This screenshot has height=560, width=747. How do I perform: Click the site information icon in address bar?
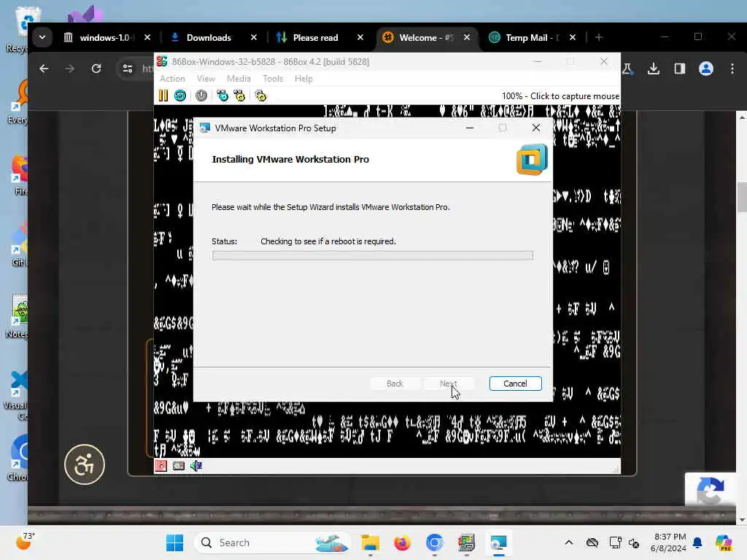[x=128, y=69]
